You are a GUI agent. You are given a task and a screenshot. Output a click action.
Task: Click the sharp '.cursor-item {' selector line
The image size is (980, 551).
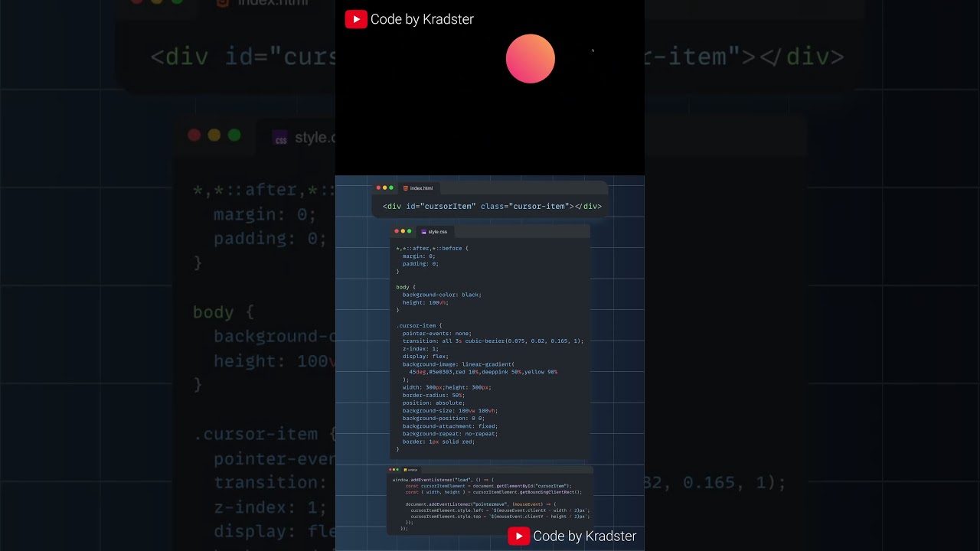tap(419, 326)
